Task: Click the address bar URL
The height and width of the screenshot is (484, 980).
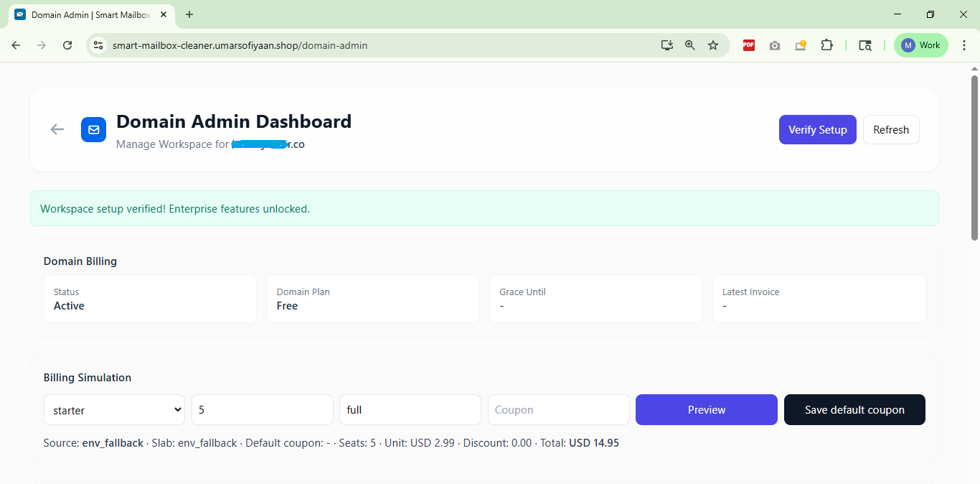Action: click(240, 45)
